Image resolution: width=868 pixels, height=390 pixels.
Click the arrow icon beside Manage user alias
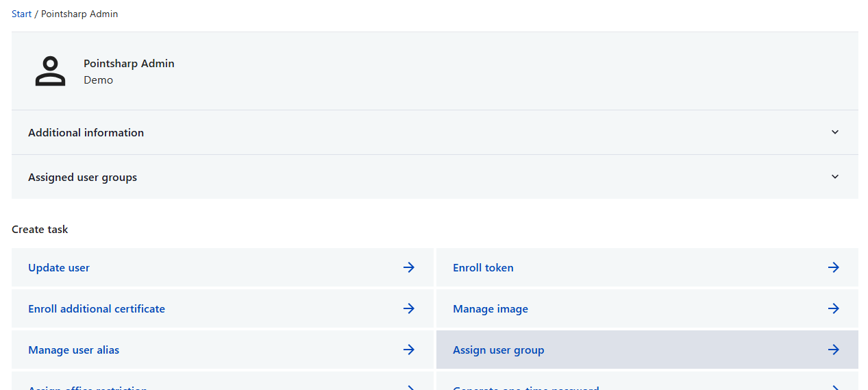[409, 350]
